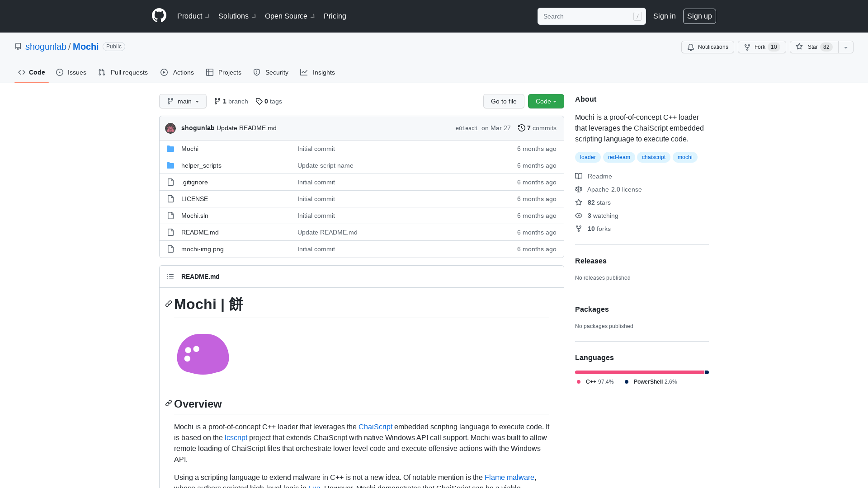
Task: Switch to the Insights tab
Action: tap(318, 72)
